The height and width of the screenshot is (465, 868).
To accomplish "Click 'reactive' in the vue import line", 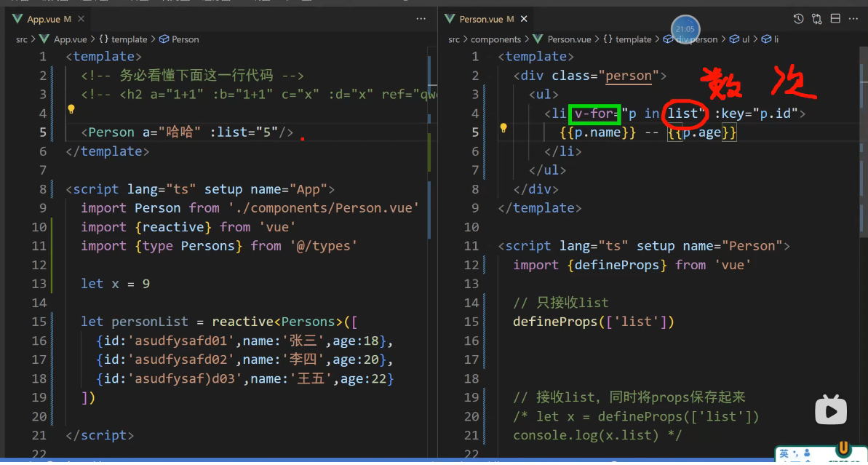I will tap(173, 227).
